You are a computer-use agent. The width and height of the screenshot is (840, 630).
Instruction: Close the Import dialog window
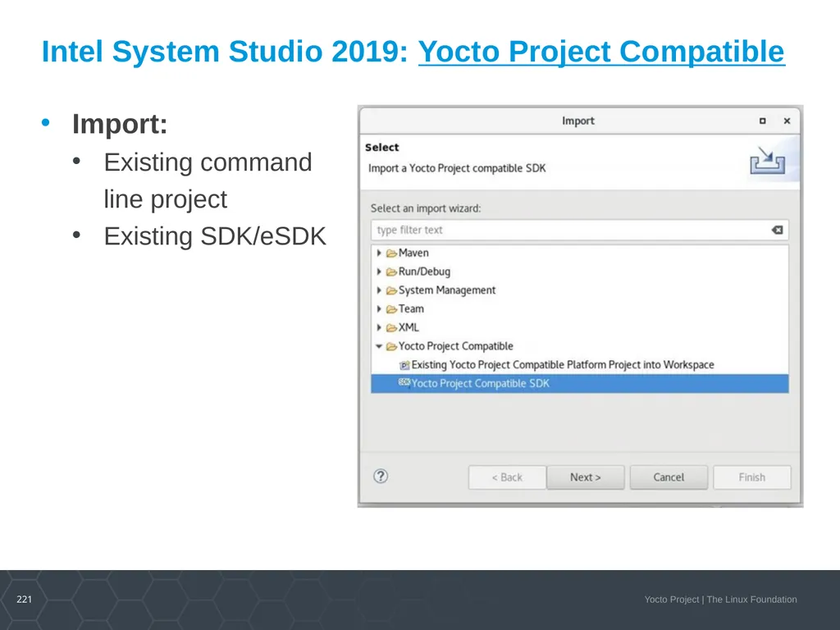(787, 121)
